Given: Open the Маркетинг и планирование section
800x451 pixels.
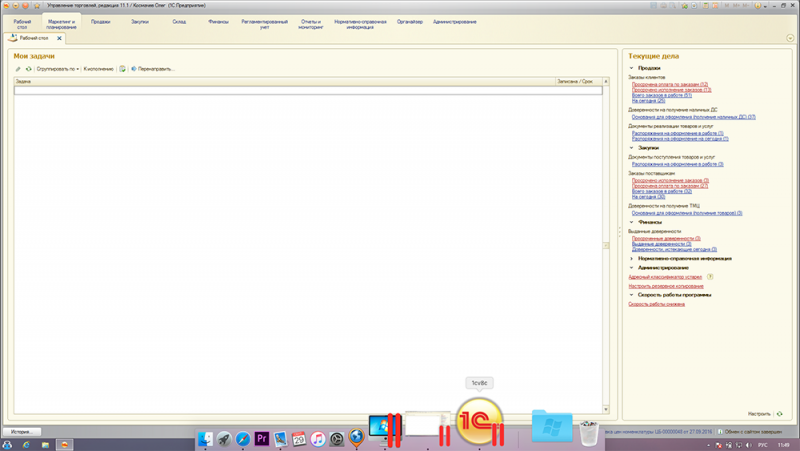Looking at the screenshot, I should pos(61,24).
